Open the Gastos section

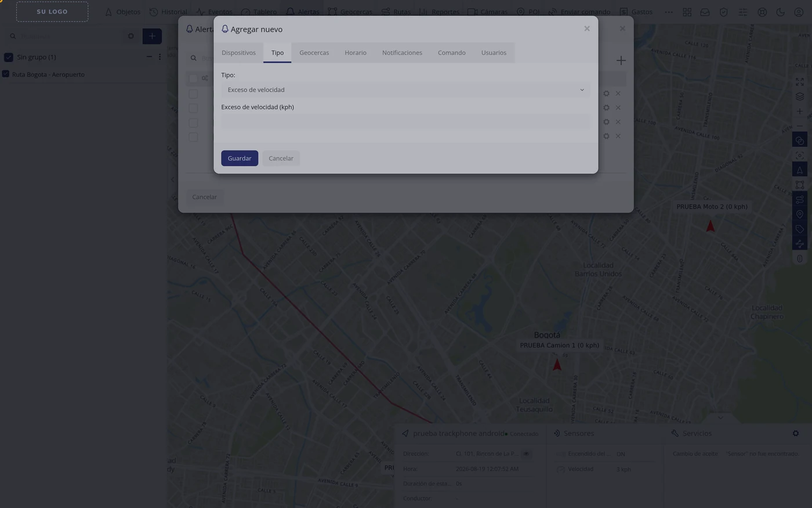pos(636,12)
